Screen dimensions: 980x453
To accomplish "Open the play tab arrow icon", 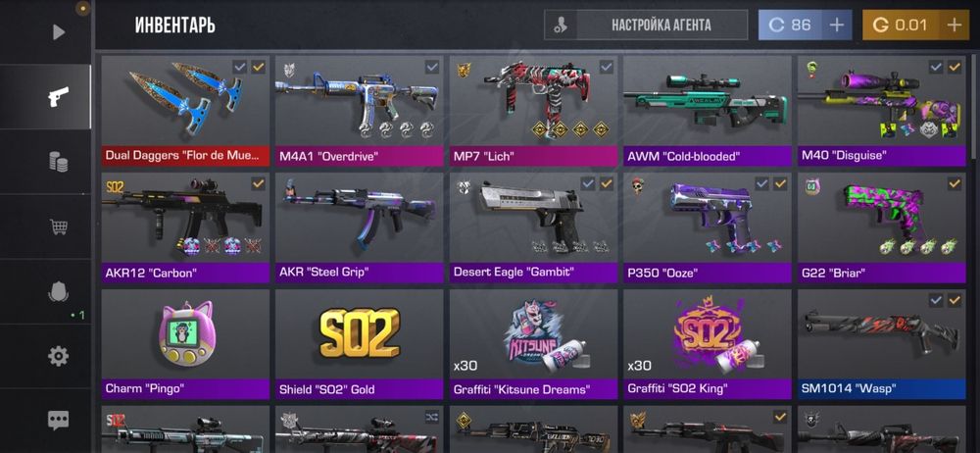I will click(x=59, y=32).
